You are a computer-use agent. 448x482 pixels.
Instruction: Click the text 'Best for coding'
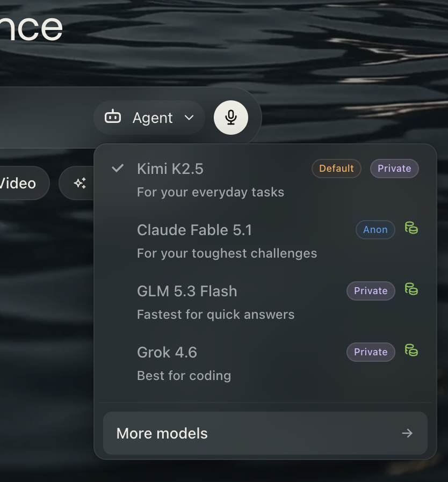[x=184, y=376]
